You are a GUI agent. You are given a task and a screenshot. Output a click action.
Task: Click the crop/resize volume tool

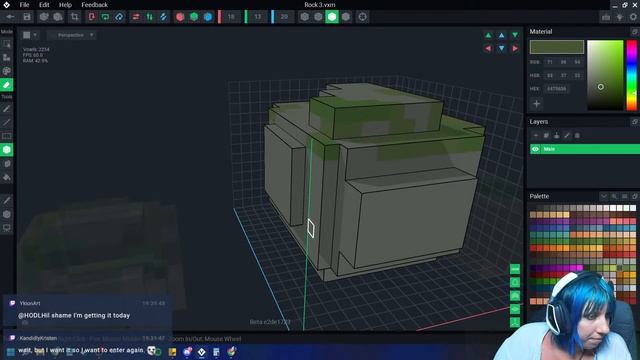(75, 17)
